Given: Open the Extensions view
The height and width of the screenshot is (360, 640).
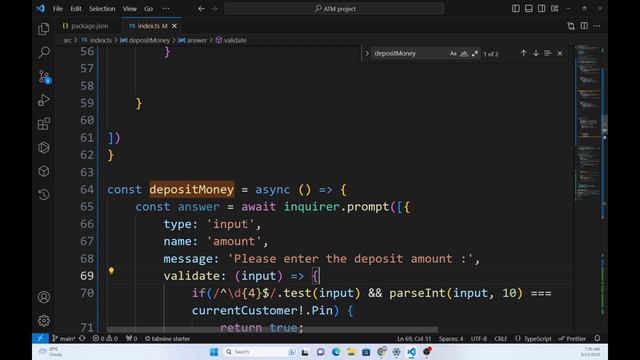Looking at the screenshot, I should 44,124.
